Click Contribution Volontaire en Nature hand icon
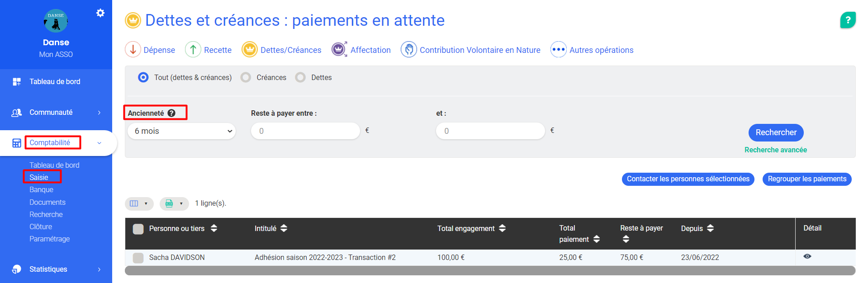This screenshot has width=868, height=283. 408,49
